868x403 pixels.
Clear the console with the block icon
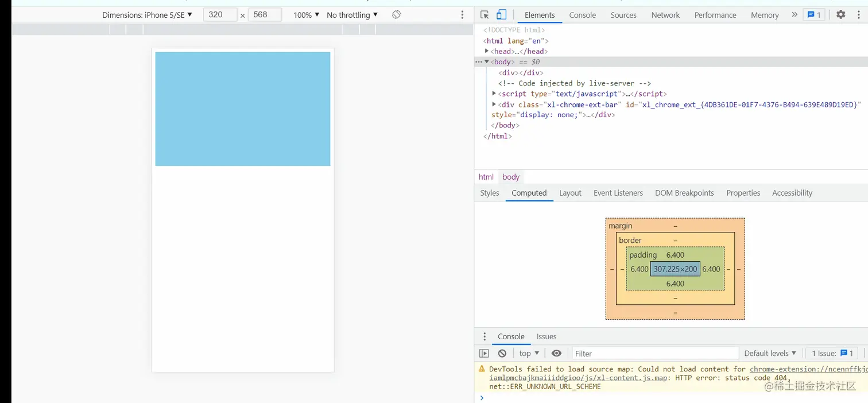coord(502,353)
